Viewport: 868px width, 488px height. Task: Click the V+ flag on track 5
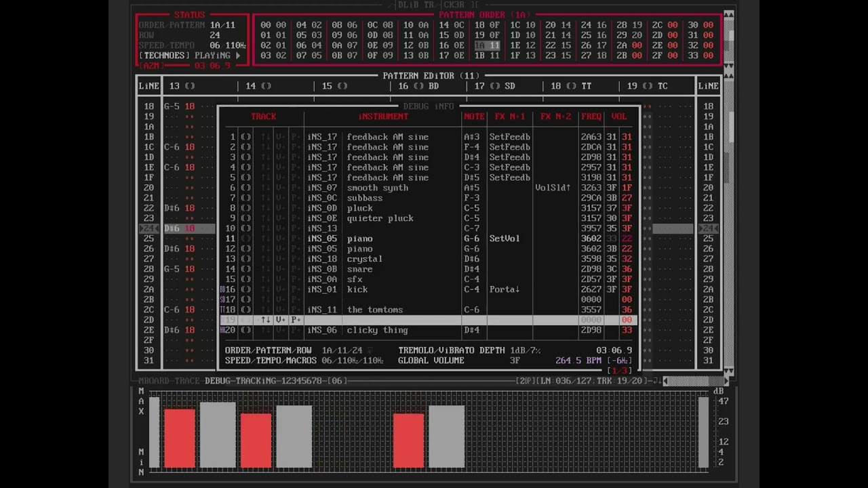coord(281,178)
